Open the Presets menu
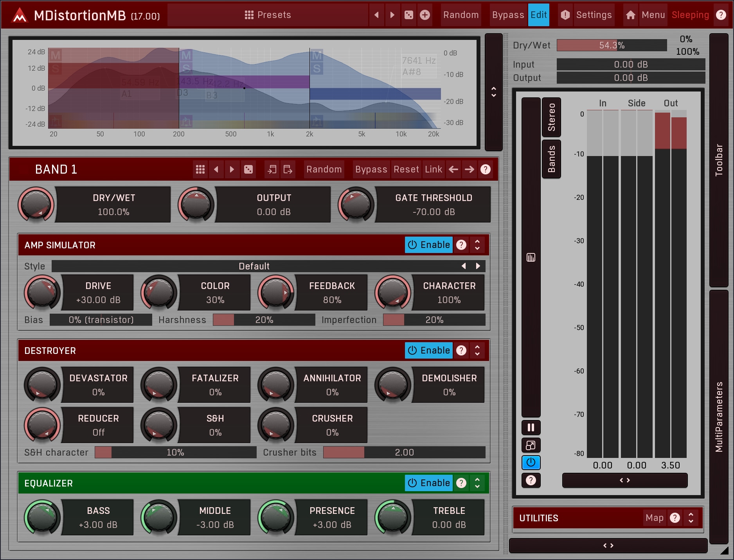This screenshot has height=560, width=734. point(268,15)
